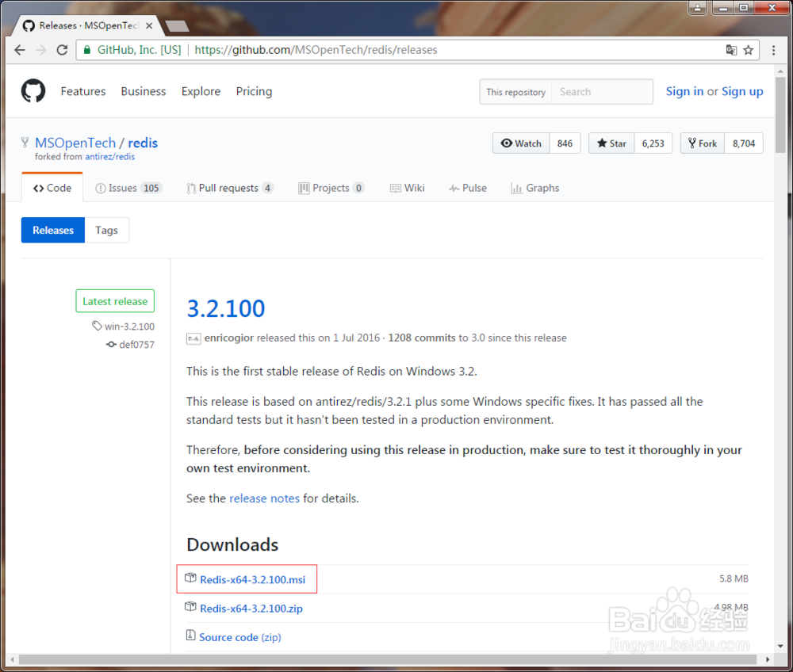Go back with browser back arrow
The height and width of the screenshot is (672, 793).
point(20,50)
